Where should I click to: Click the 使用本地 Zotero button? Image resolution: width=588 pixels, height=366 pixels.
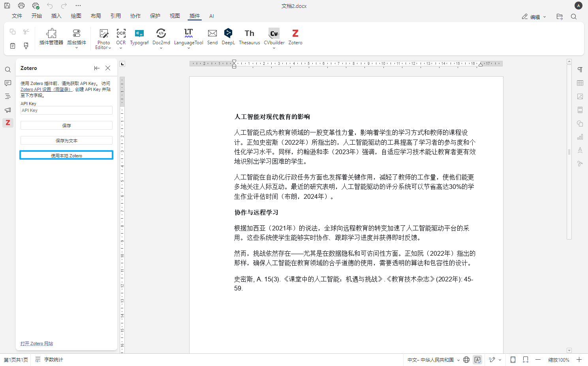click(x=66, y=155)
